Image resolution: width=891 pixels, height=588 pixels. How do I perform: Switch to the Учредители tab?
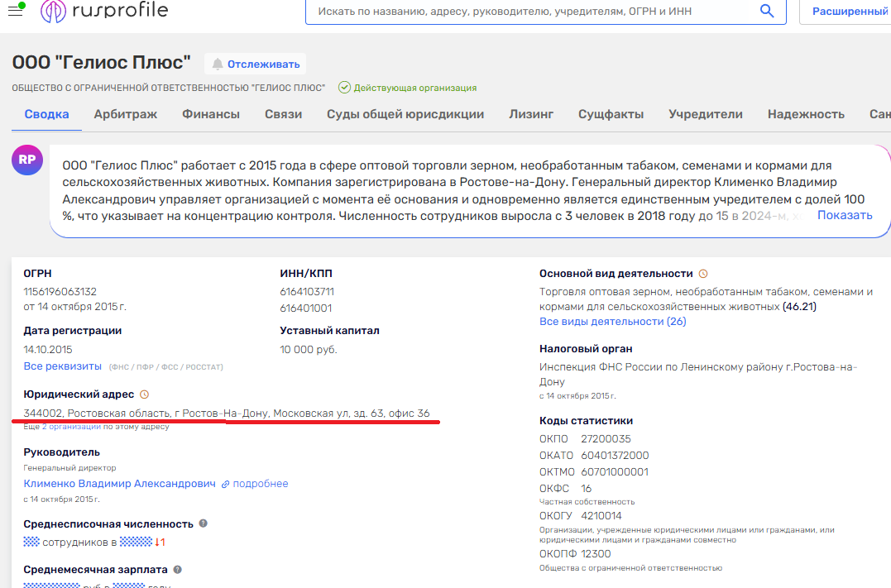[x=706, y=114]
